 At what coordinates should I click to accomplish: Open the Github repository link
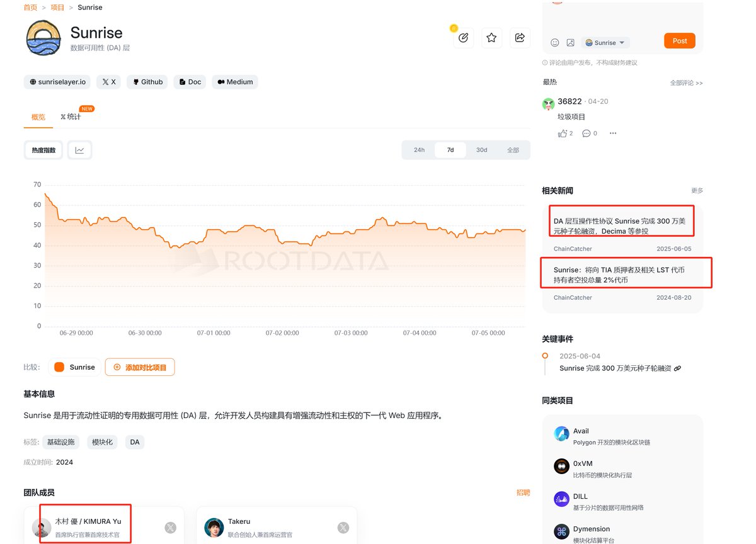point(147,82)
